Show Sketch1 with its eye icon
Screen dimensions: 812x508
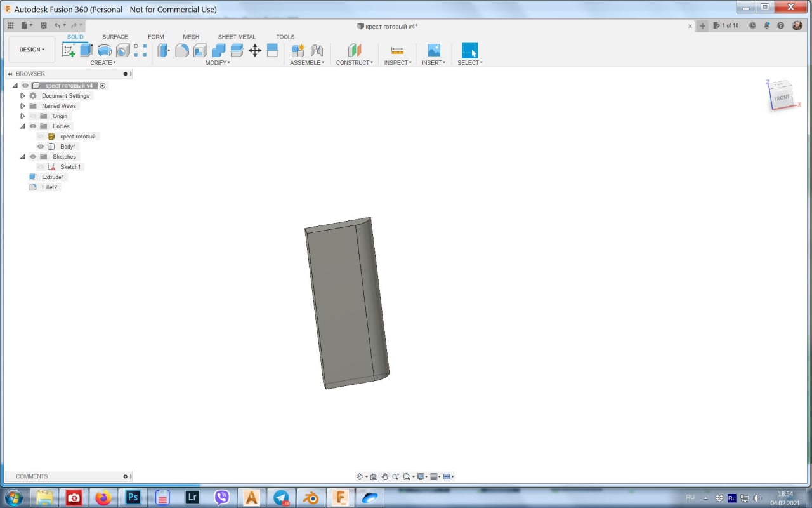(41, 167)
